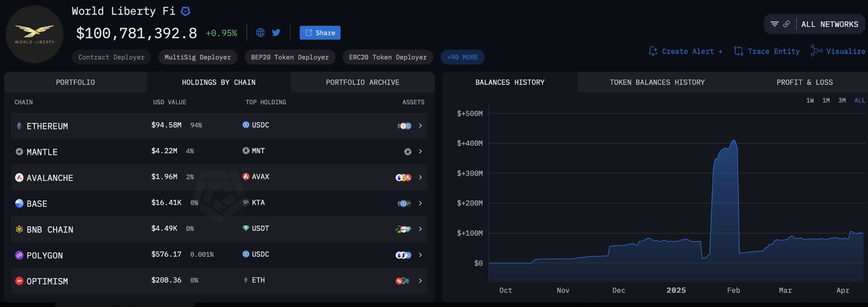Expand the Avalanche row chevron

420,177
